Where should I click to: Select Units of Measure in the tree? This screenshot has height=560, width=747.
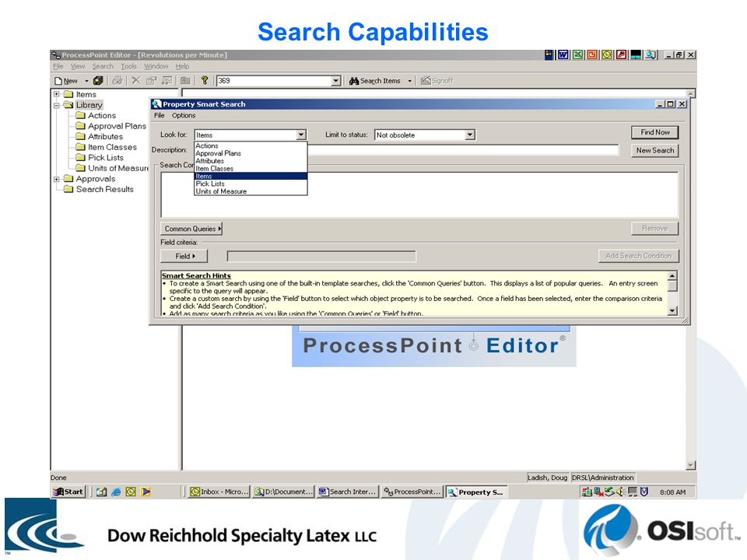(x=112, y=168)
